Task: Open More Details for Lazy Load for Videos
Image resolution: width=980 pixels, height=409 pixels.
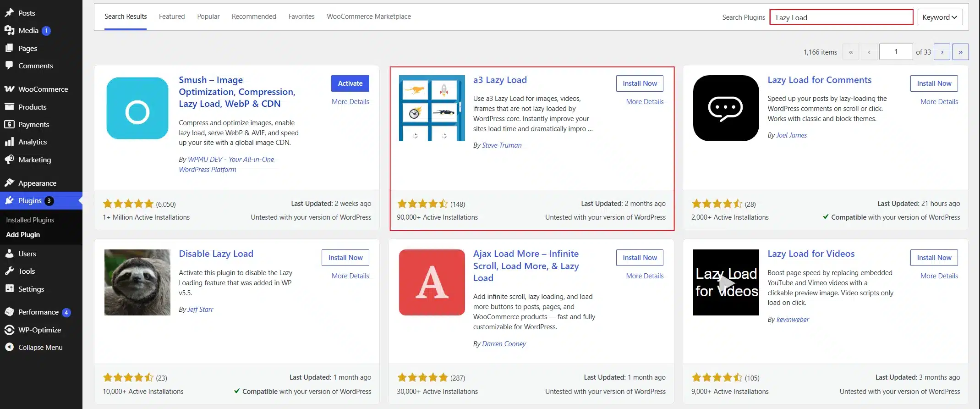Action: coord(939,276)
